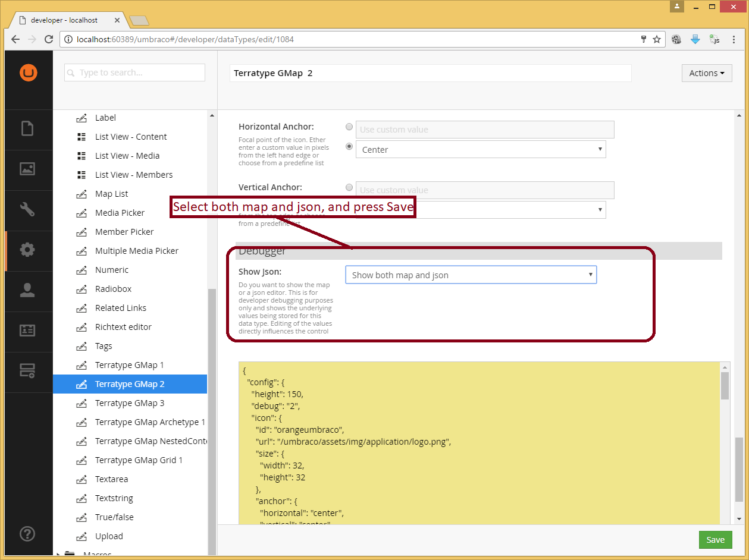
Task: Expand the Macros tree folder
Action: [x=59, y=555]
